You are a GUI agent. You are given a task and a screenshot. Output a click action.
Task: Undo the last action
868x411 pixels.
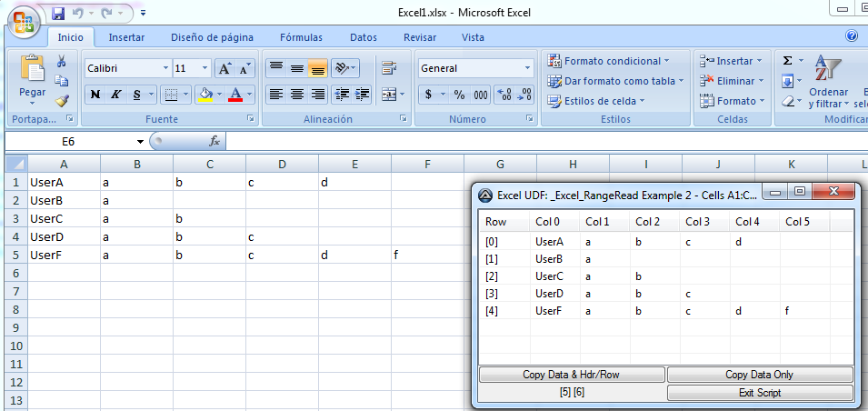point(77,12)
